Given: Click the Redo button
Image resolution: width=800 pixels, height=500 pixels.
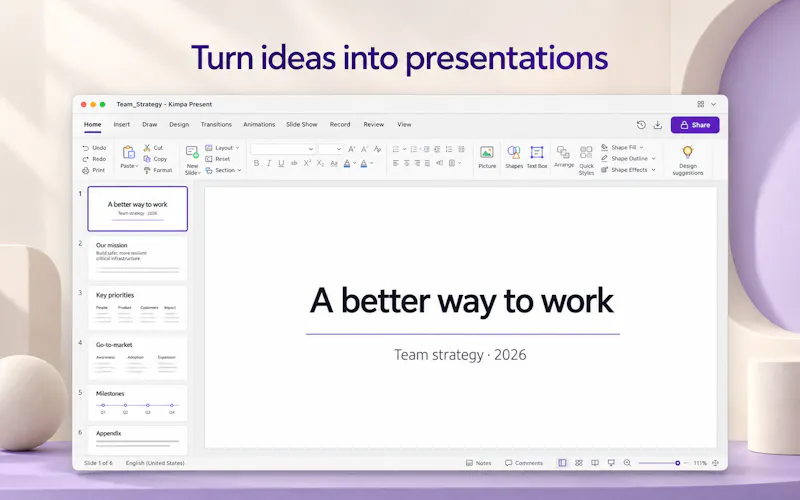Looking at the screenshot, I should [x=94, y=159].
